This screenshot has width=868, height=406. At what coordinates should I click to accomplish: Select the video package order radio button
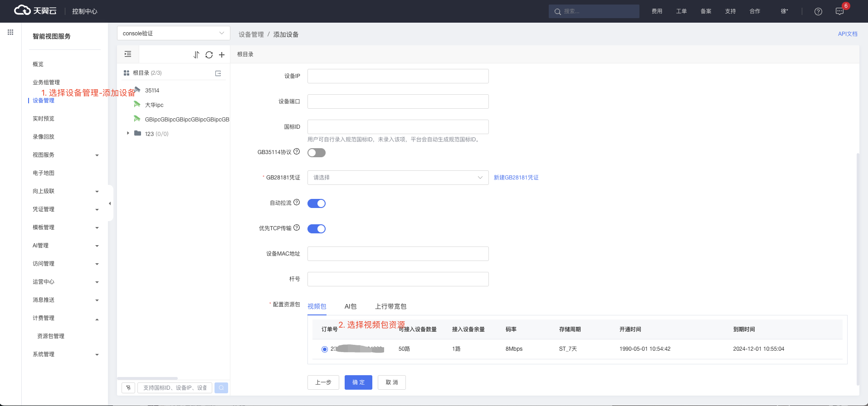click(325, 349)
